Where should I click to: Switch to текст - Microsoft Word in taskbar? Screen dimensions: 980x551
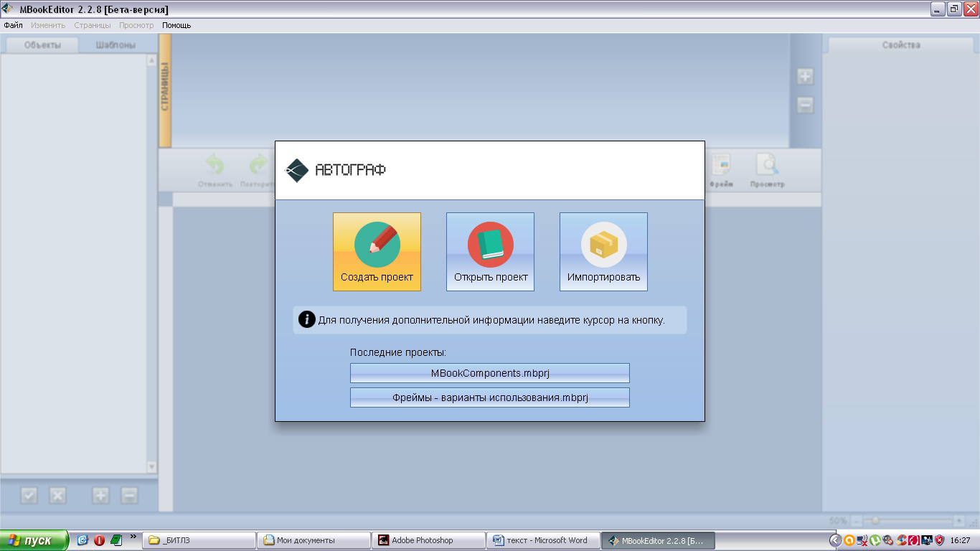544,540
